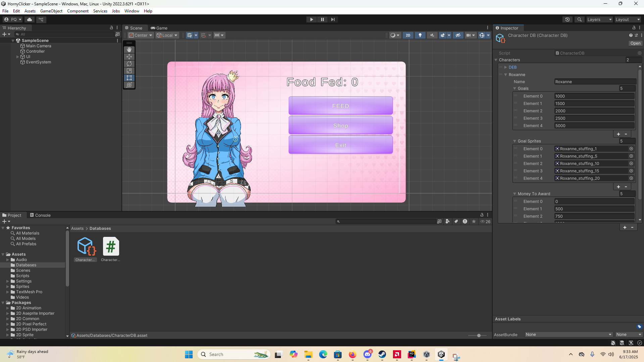Screen dimensions: 644x362
Task: Click the FEED button in scene
Action: pos(341,106)
